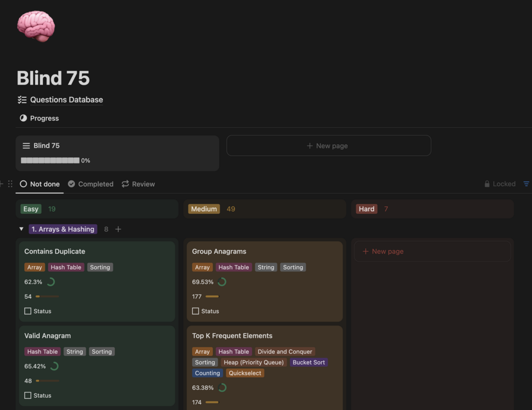This screenshot has width=532, height=410.
Task: Switch to the Completed view tab
Action: tap(91, 184)
